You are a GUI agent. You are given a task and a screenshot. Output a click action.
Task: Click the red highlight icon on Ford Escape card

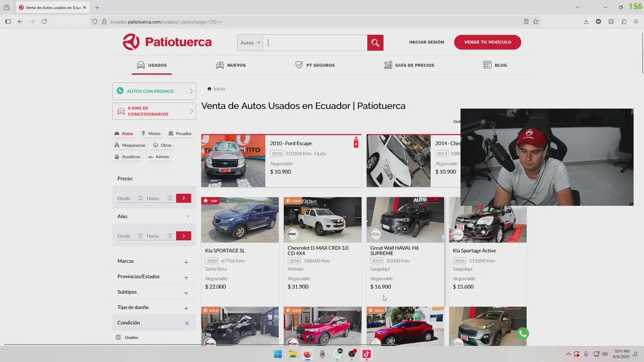click(356, 143)
